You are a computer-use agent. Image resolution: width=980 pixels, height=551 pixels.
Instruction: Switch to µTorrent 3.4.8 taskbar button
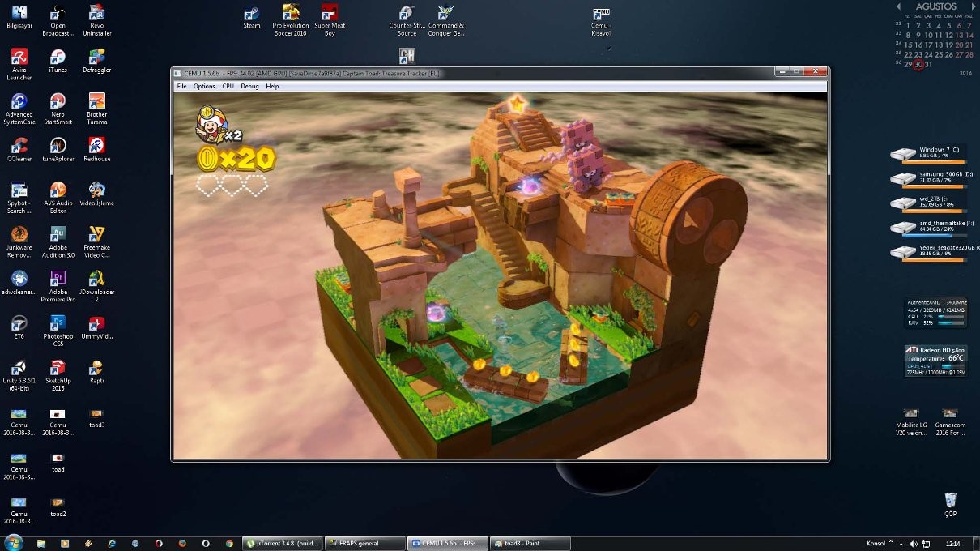pyautogui.click(x=283, y=543)
